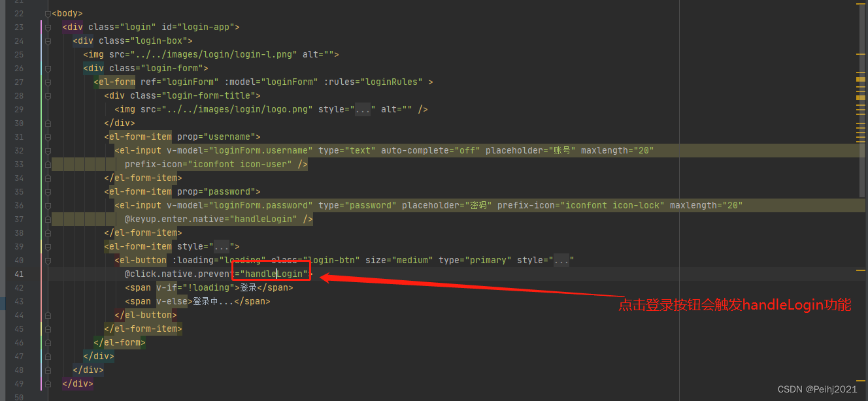Viewport: 868px width, 401px height.
Task: Collapse the password el-form-item fold on line 35
Action: (x=48, y=192)
